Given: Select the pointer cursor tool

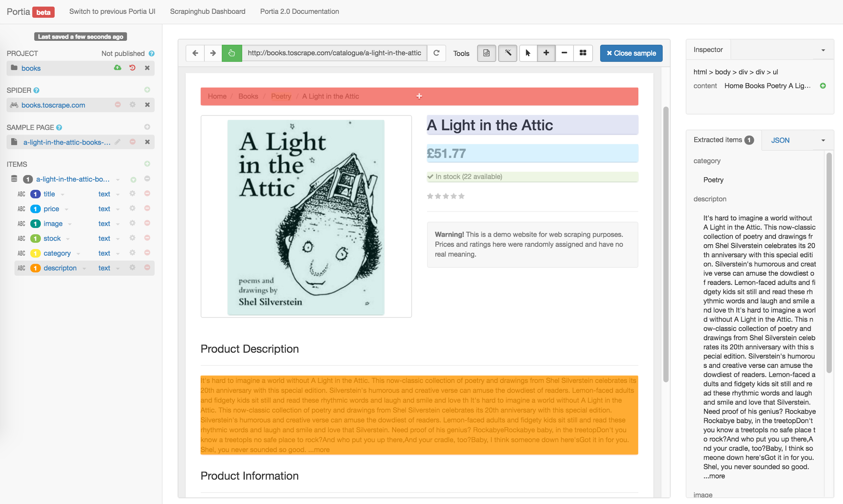Looking at the screenshot, I should [x=528, y=53].
